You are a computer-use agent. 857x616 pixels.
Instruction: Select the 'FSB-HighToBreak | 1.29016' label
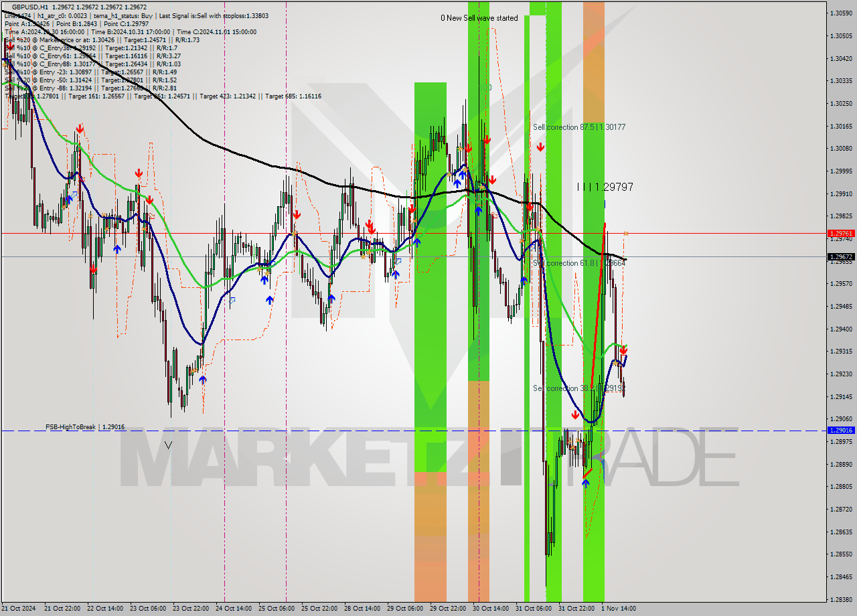[x=85, y=427]
